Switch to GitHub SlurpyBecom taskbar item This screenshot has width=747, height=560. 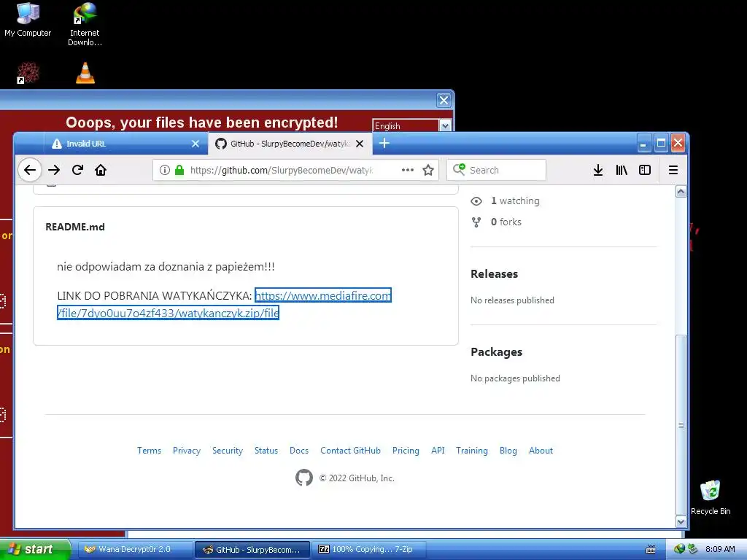pos(252,549)
